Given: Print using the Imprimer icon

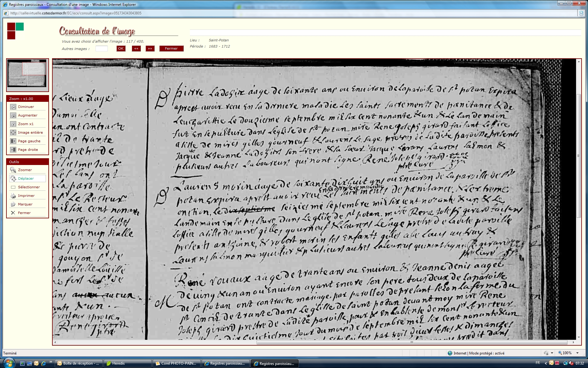Looking at the screenshot, I should click(x=13, y=196).
